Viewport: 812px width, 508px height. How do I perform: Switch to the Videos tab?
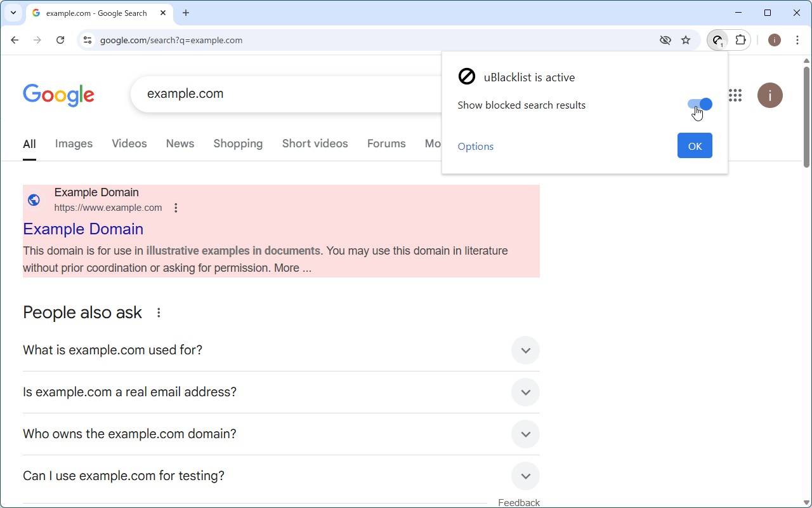click(129, 144)
